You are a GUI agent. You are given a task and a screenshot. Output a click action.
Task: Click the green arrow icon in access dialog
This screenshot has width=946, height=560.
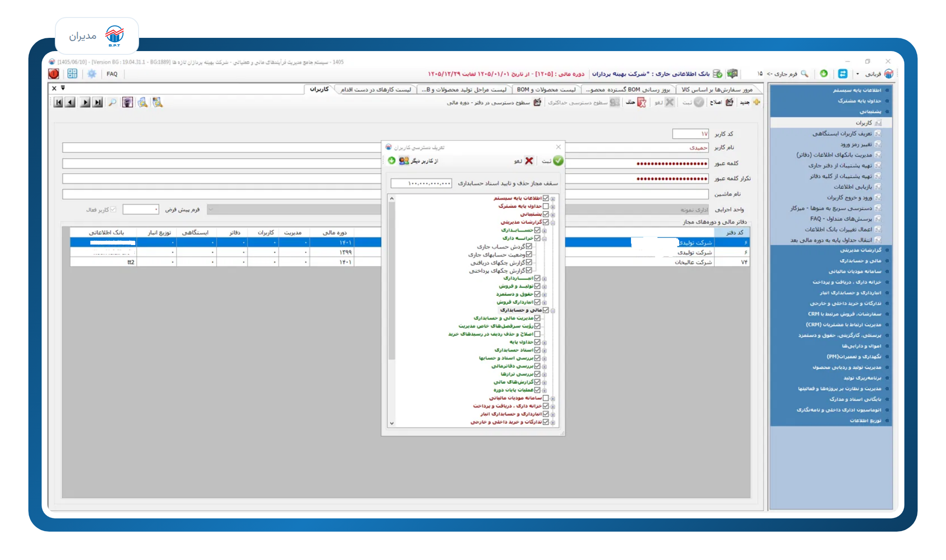[x=392, y=161]
